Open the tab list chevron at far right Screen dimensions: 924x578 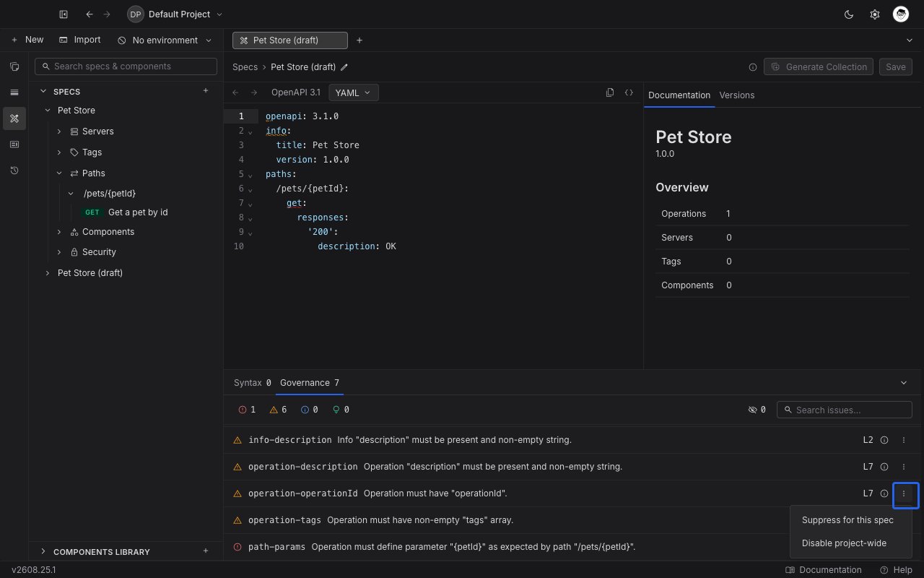coord(909,40)
